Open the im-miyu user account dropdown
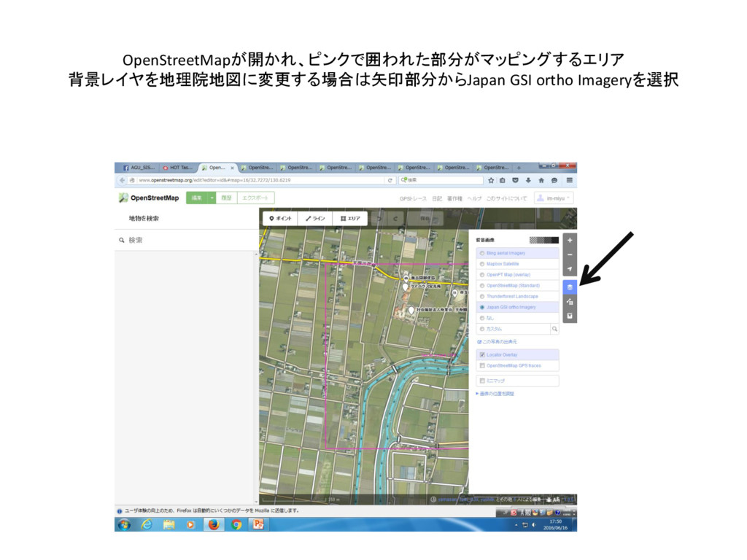 click(x=554, y=198)
